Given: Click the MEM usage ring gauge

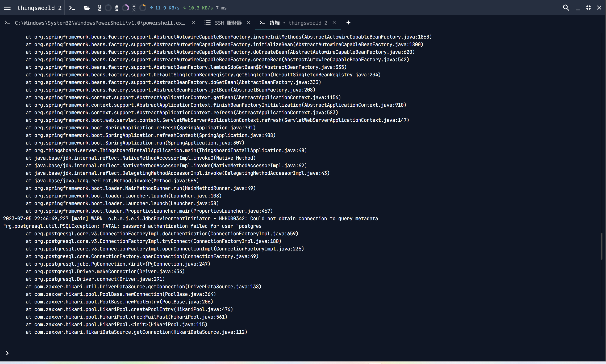Looking at the screenshot, I should point(125,8).
